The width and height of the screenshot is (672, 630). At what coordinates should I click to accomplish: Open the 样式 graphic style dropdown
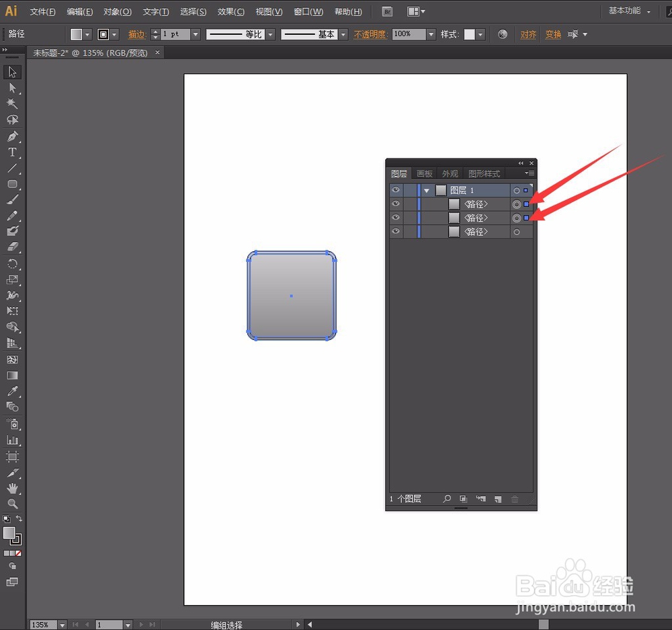(480, 34)
